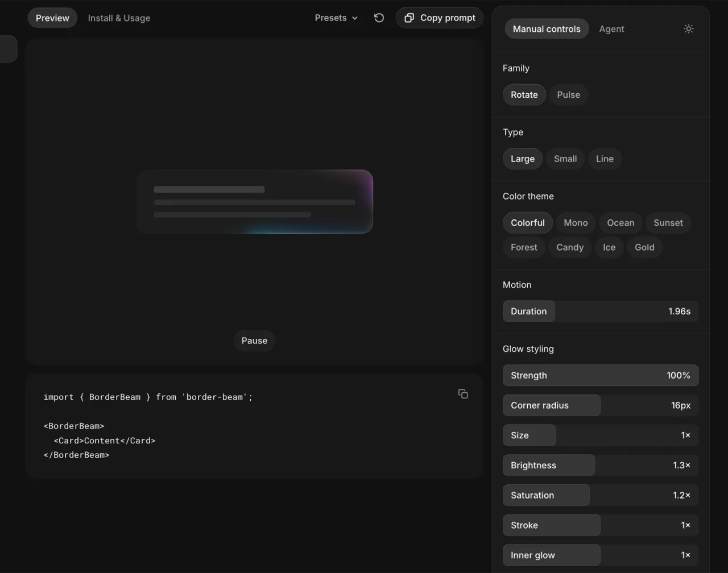Copy the code snippet with the copy icon
Viewport: 728px width, 573px height.
[x=463, y=394]
